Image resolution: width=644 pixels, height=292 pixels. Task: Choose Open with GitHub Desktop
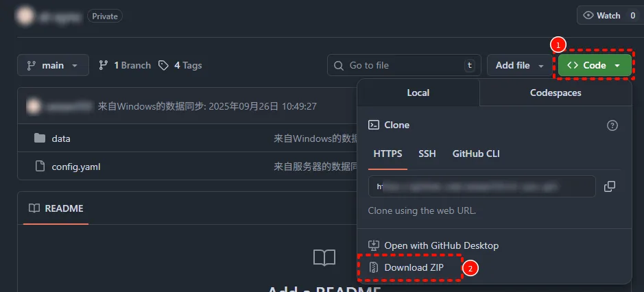coord(433,245)
